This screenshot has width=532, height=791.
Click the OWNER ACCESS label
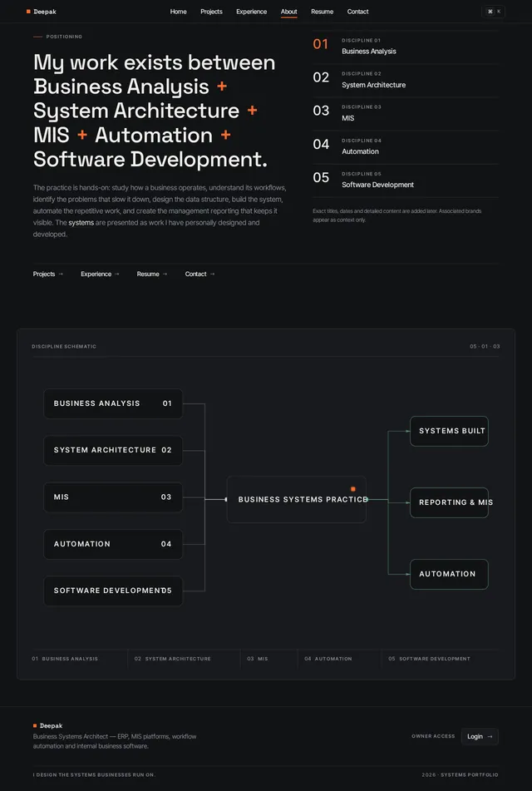tap(433, 736)
